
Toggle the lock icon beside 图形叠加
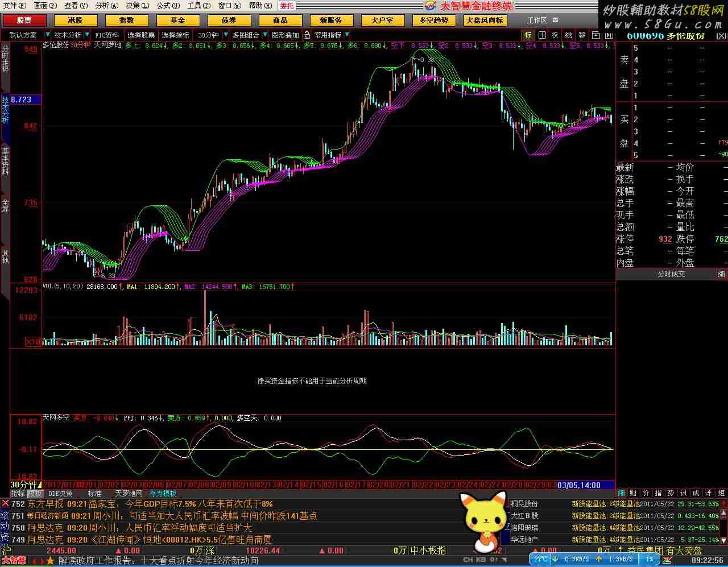pos(307,35)
